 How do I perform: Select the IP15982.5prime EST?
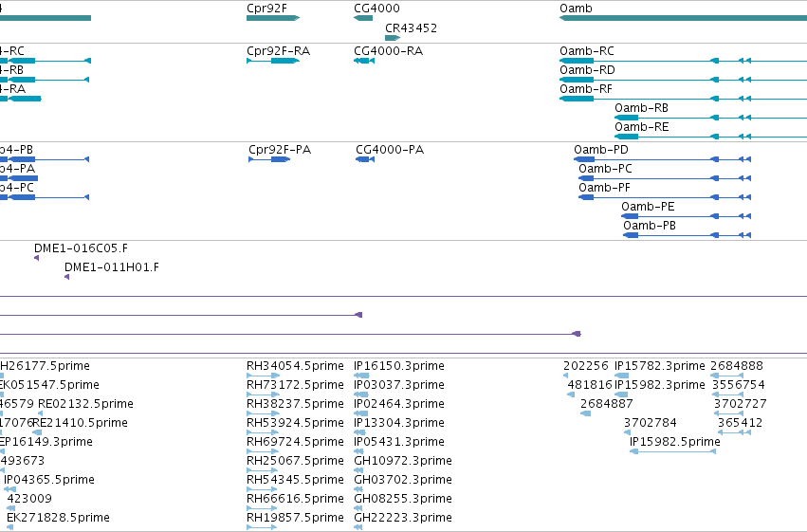[672, 451]
